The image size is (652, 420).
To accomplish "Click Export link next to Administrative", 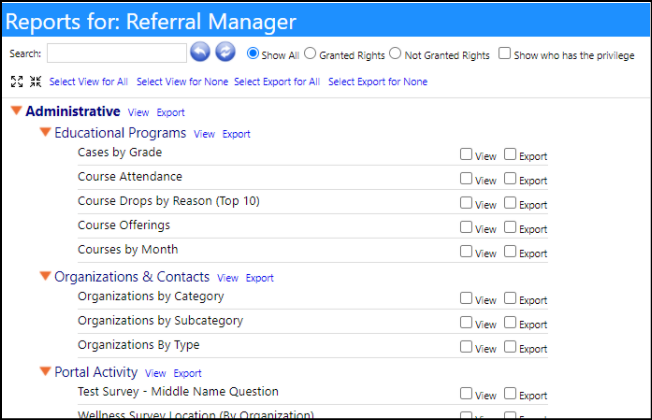I will [x=170, y=112].
